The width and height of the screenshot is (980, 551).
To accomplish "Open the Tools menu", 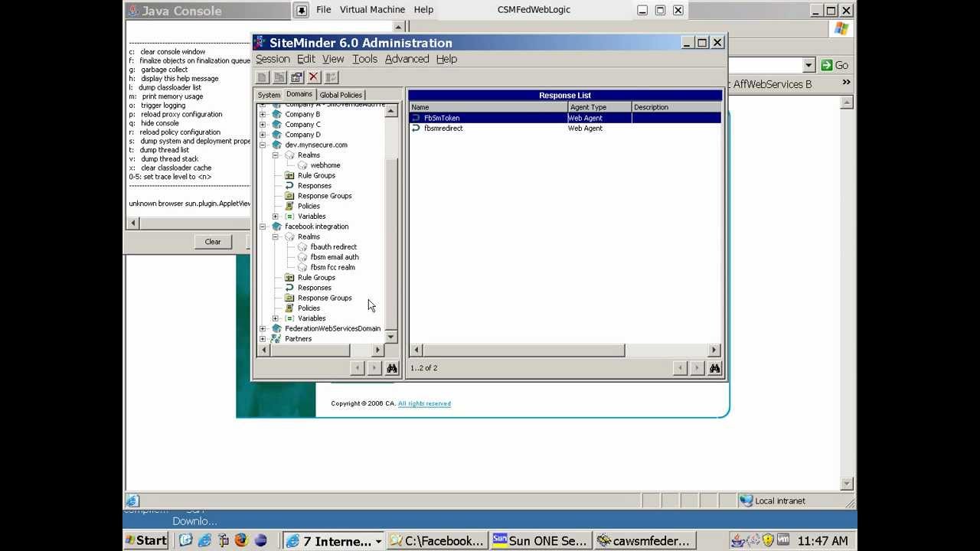I will (364, 59).
